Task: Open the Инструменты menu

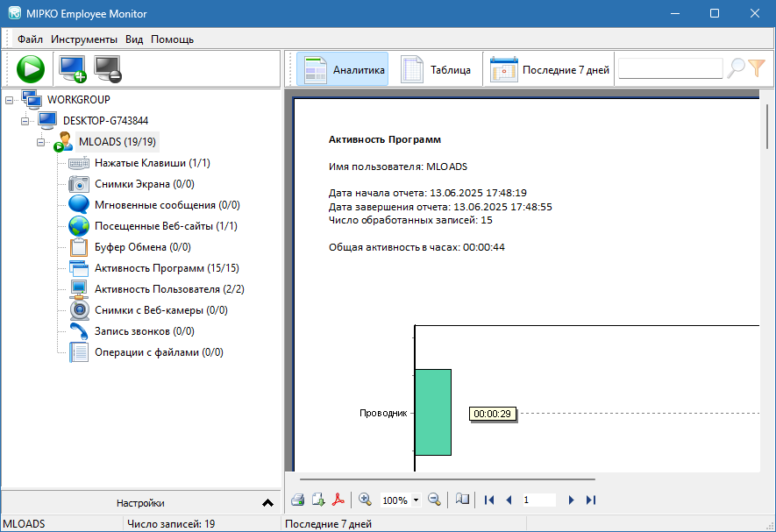Action: pos(84,39)
